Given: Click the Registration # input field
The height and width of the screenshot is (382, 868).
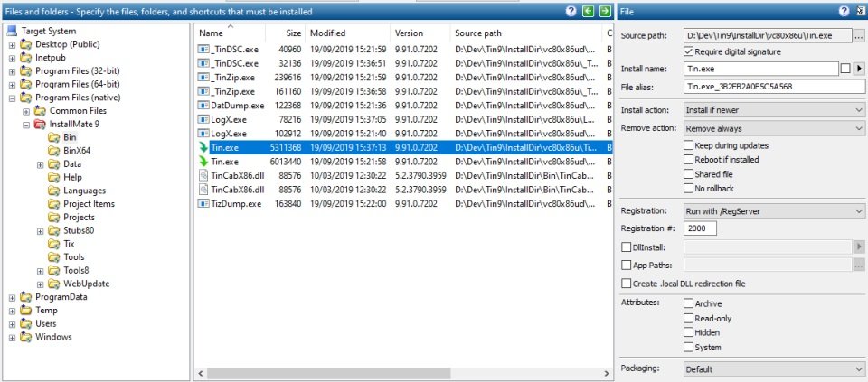Looking at the screenshot, I should point(700,228).
